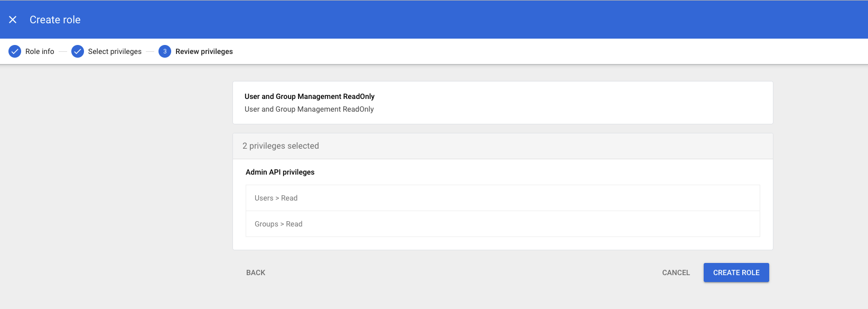The width and height of the screenshot is (868, 309).
Task: Click connector line before Review privileges step
Action: (x=150, y=51)
